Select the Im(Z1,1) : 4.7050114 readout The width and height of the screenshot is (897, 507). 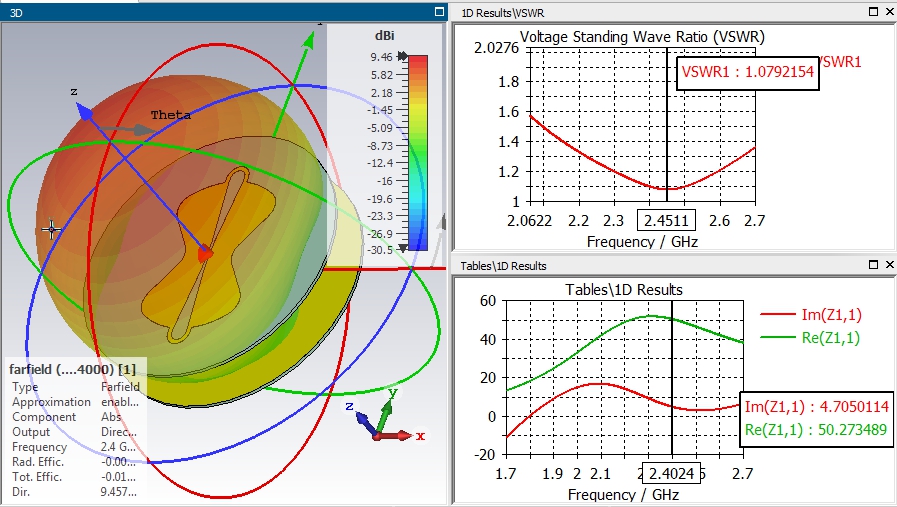tap(816, 407)
